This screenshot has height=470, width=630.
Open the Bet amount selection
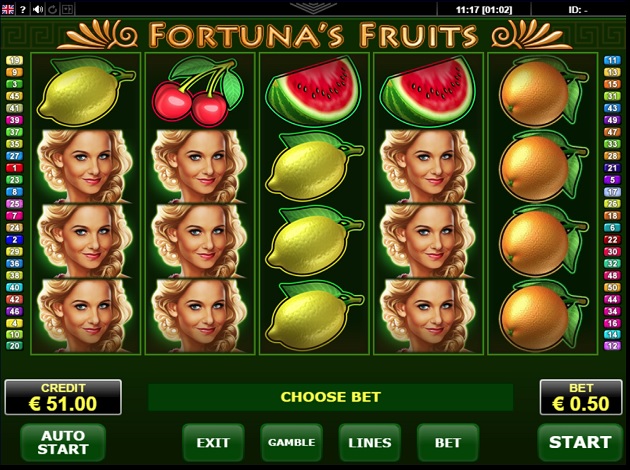(x=448, y=442)
